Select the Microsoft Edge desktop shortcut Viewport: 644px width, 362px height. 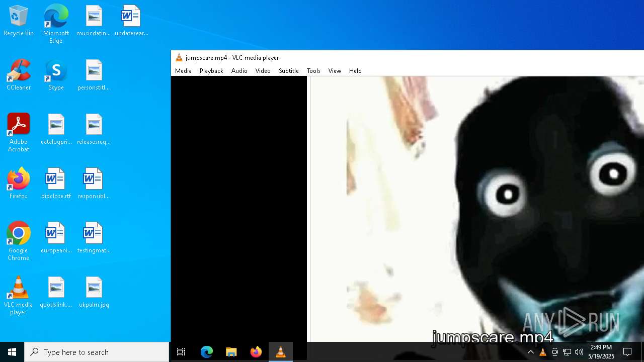point(56,24)
